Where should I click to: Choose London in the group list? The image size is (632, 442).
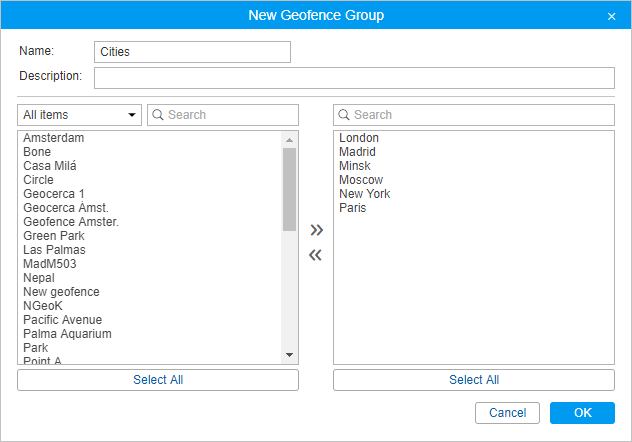click(x=359, y=138)
